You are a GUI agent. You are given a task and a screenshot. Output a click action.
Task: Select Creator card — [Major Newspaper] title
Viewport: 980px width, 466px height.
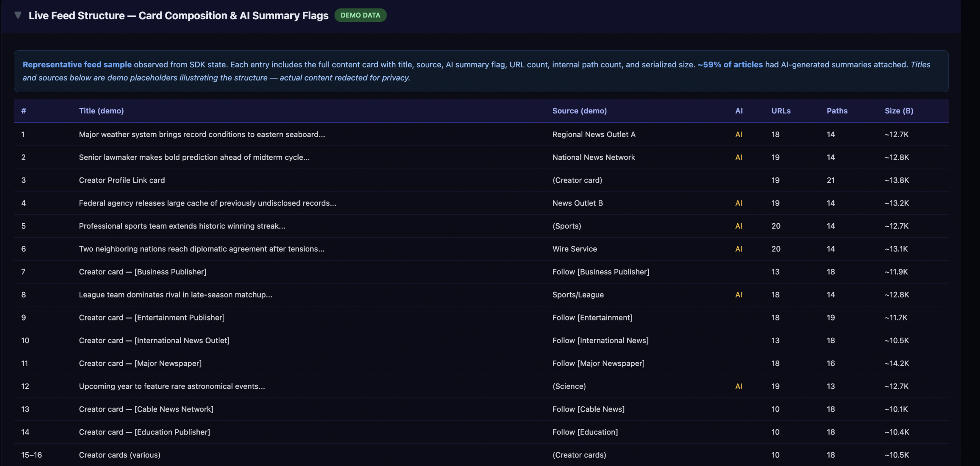click(x=140, y=363)
